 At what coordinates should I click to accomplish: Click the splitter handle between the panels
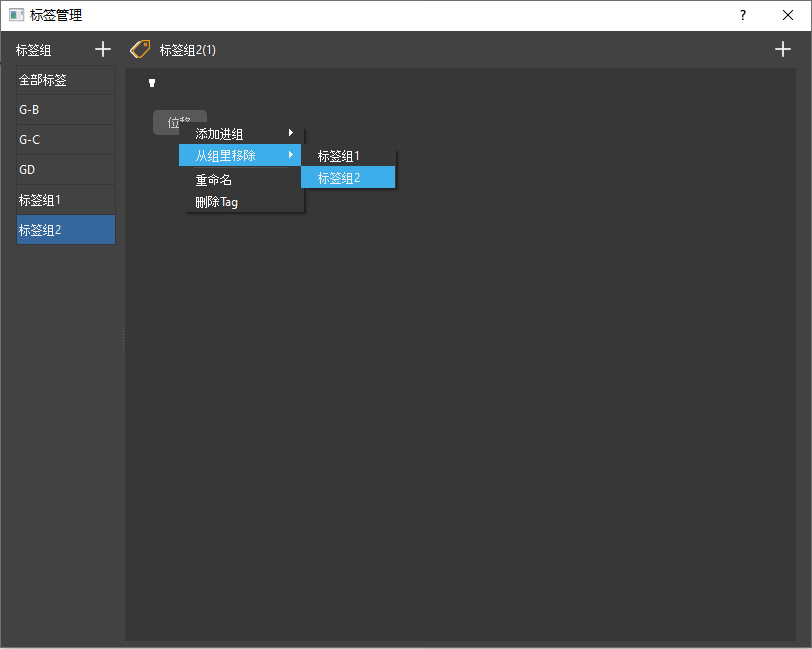point(123,339)
